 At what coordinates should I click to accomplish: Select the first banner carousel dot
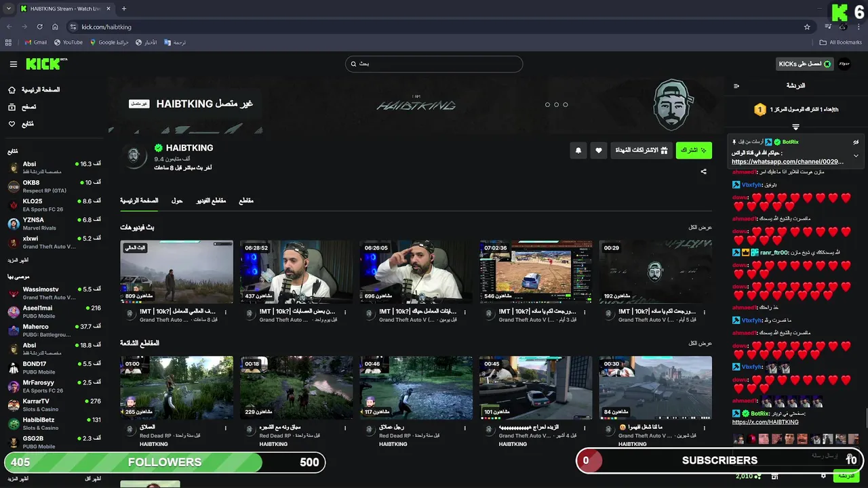547,105
